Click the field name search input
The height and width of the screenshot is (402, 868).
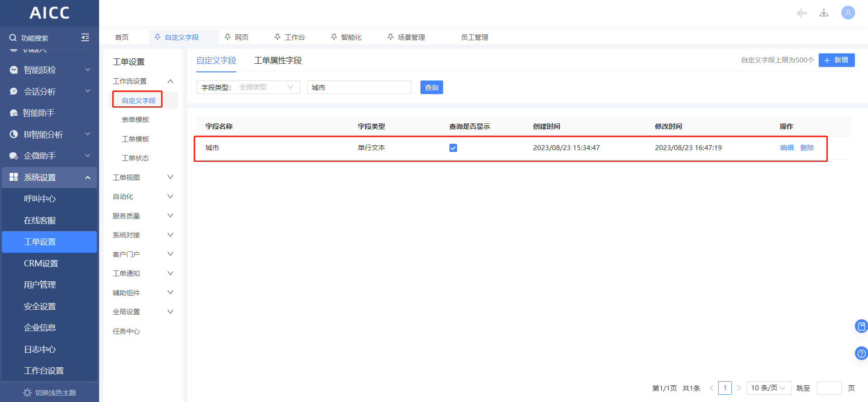pos(359,87)
